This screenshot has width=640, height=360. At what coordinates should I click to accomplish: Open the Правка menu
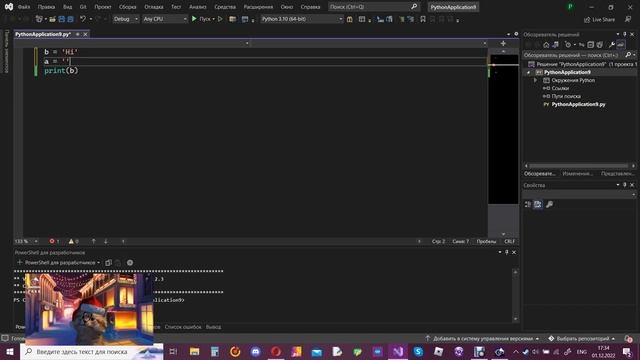pyautogui.click(x=46, y=7)
